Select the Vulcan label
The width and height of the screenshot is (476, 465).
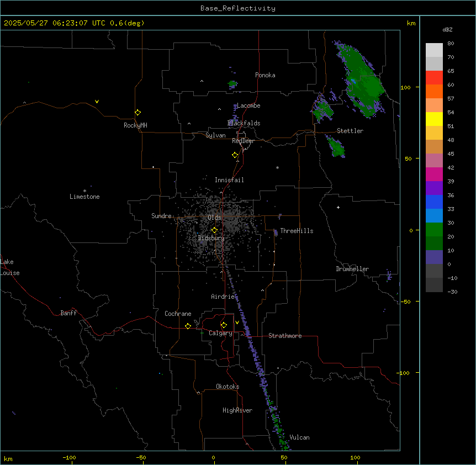299,437
